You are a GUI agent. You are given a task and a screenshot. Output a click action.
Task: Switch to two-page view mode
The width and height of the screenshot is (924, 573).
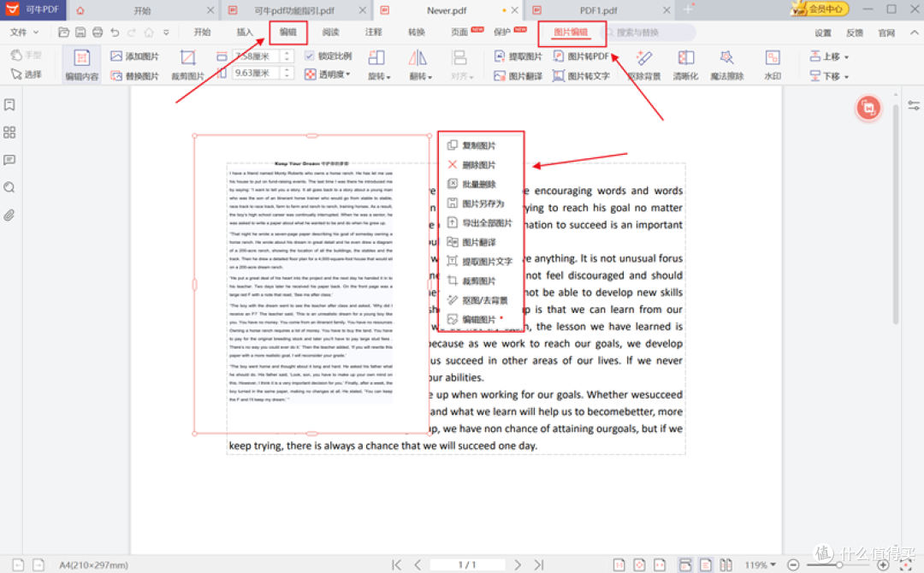click(726, 564)
